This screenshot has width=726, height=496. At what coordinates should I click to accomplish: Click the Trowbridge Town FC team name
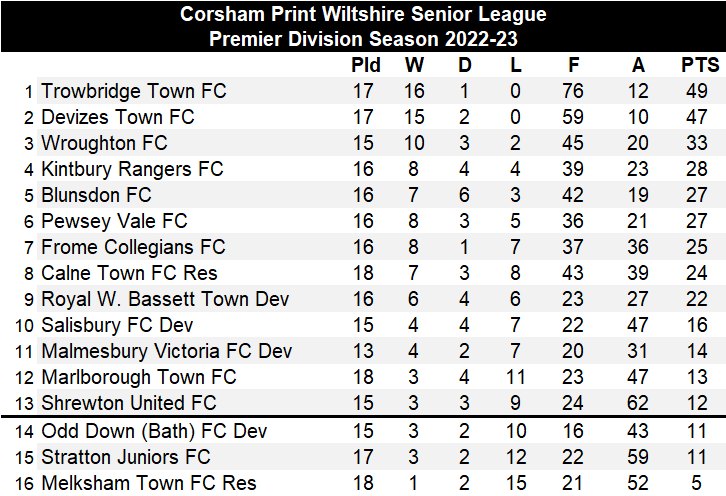tap(133, 91)
